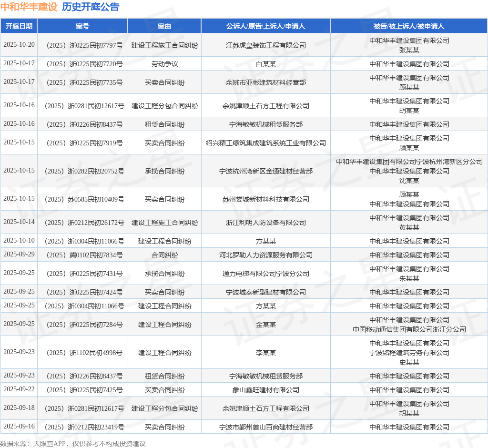The image size is (488, 448).
Task: Click plaintiff 绍兴精工绿筑集成建筑系统工业有限公司
Action: [266, 143]
